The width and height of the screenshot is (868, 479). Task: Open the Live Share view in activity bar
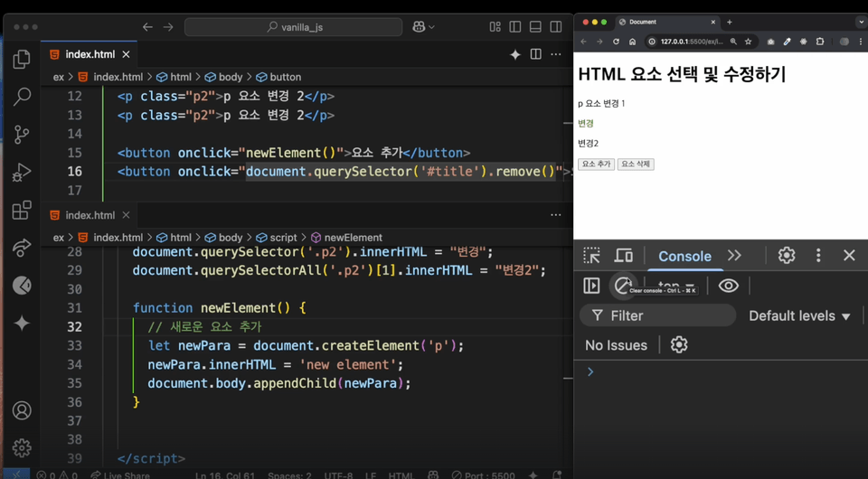tap(22, 248)
